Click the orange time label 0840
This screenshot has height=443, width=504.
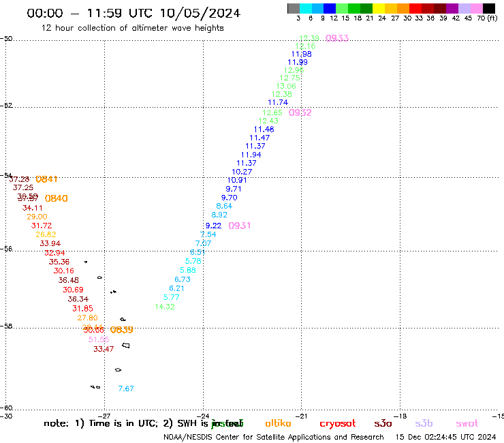(57, 198)
